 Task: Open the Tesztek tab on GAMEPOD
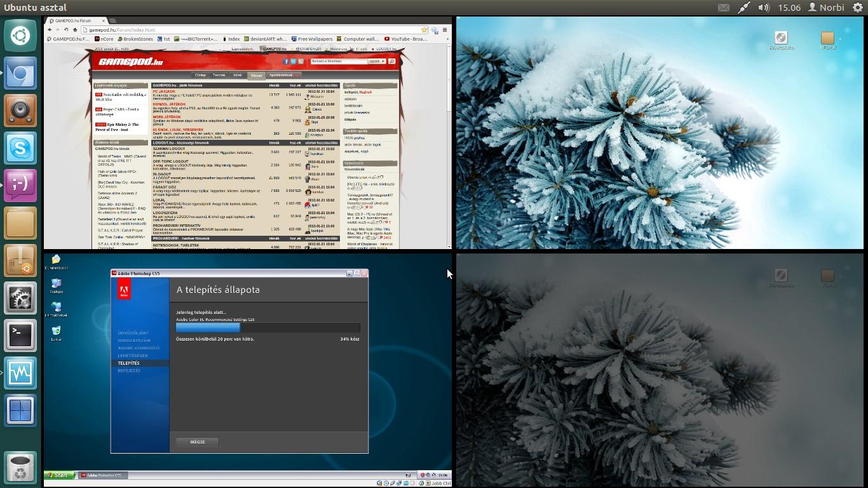click(x=219, y=75)
